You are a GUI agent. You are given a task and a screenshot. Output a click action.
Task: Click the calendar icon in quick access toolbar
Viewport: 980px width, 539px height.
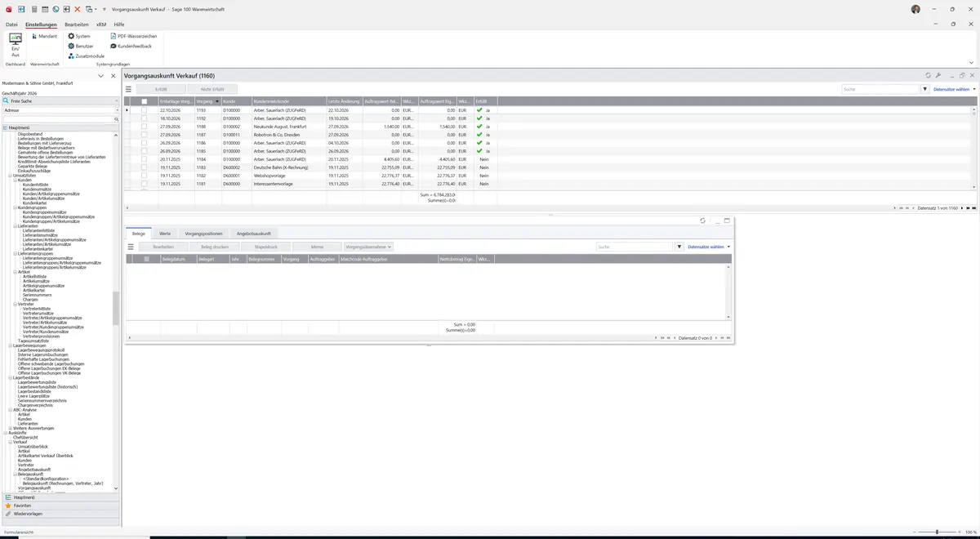(44, 9)
